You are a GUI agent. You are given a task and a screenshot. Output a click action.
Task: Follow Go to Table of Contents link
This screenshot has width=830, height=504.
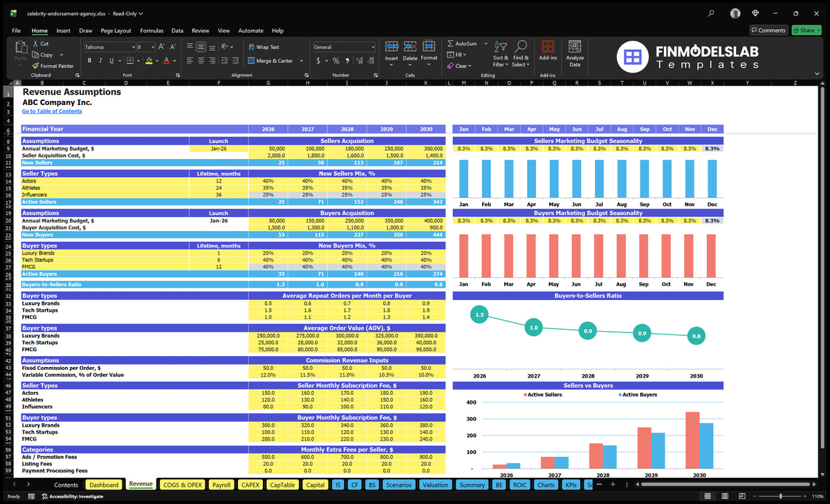click(x=52, y=111)
